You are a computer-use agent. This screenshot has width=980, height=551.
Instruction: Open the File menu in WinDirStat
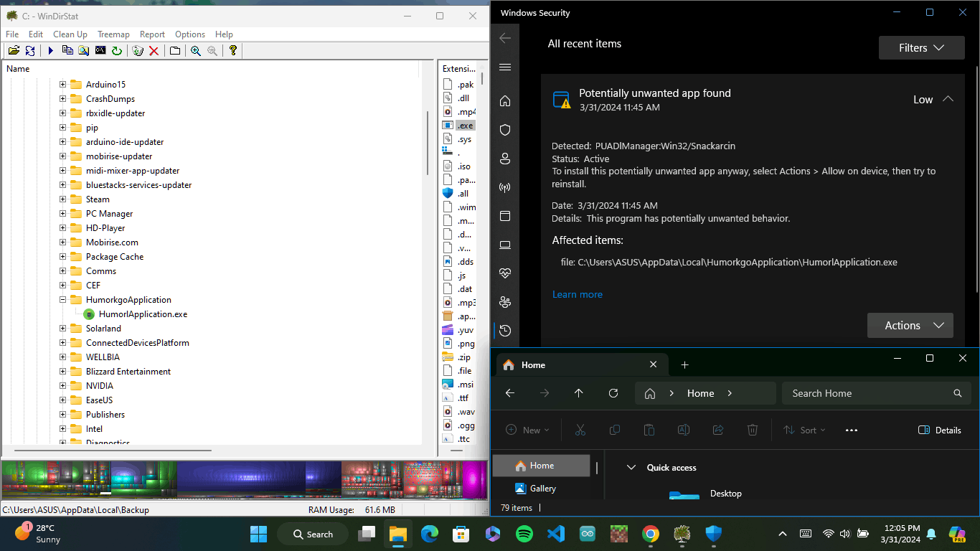[x=12, y=34]
